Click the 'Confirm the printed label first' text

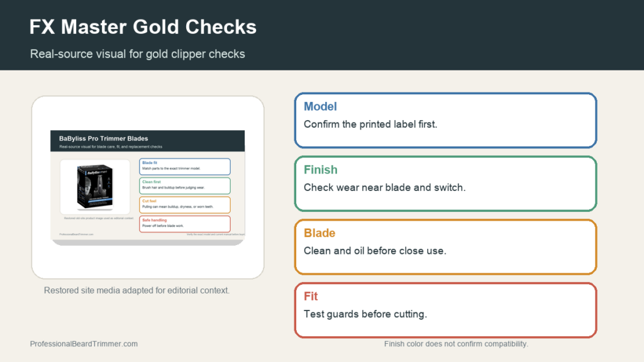pyautogui.click(x=370, y=124)
